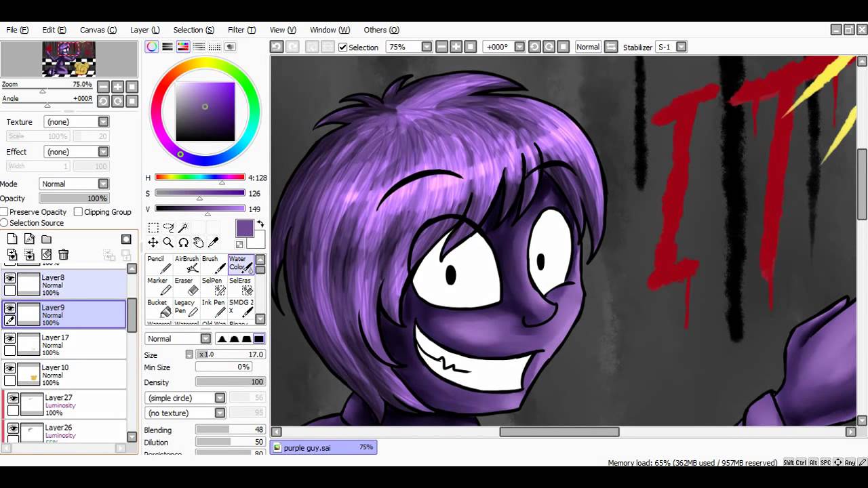Open the simple circle brush shape dropdown
The width and height of the screenshot is (868, 488).
186,398
